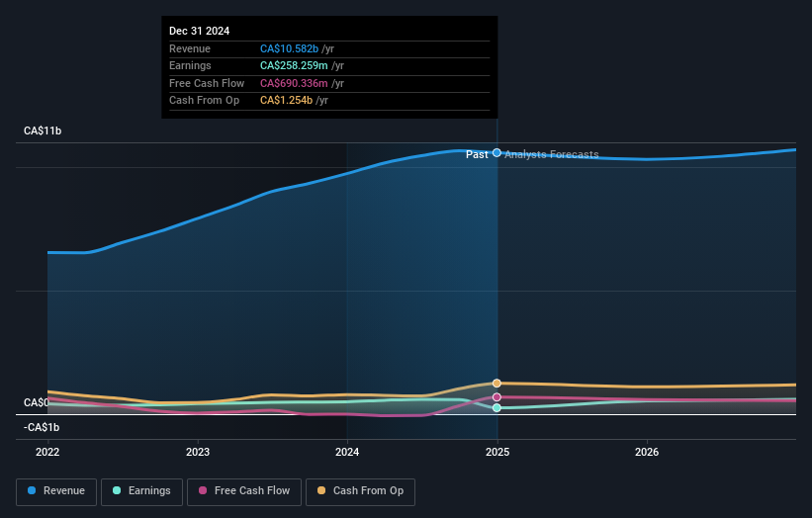Screen dimensions: 812x518
Task: Select the Cash From Op marker at 2025
Action: tap(496, 384)
